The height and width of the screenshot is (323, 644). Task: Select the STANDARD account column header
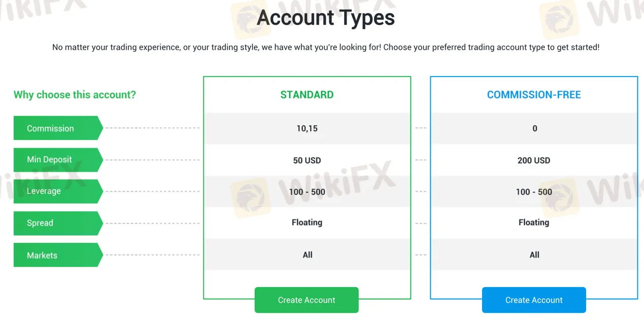pos(307,94)
